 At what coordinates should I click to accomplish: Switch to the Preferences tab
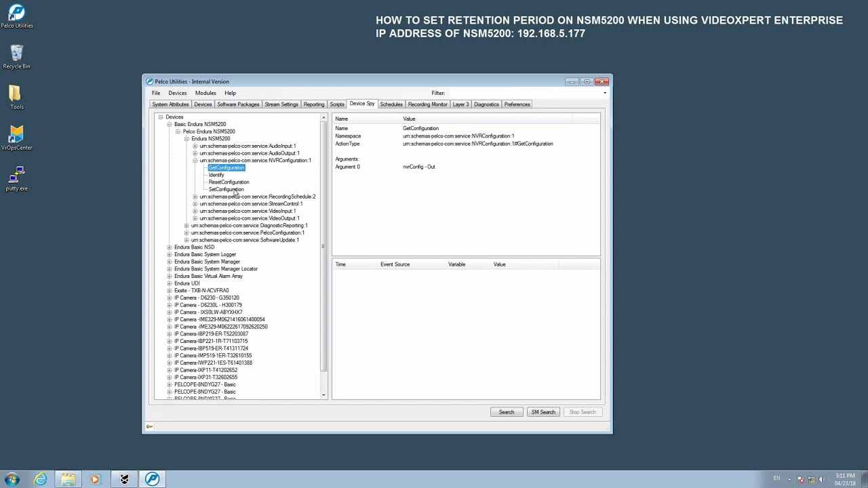click(x=517, y=104)
